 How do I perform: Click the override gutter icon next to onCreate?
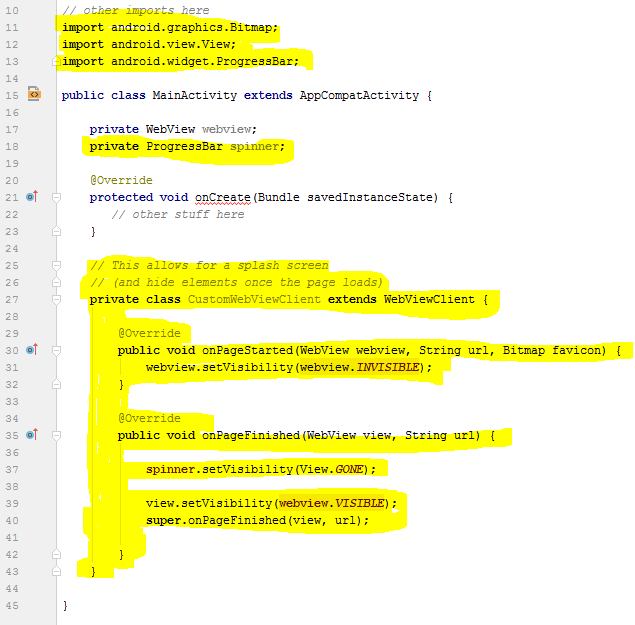pos(32,197)
